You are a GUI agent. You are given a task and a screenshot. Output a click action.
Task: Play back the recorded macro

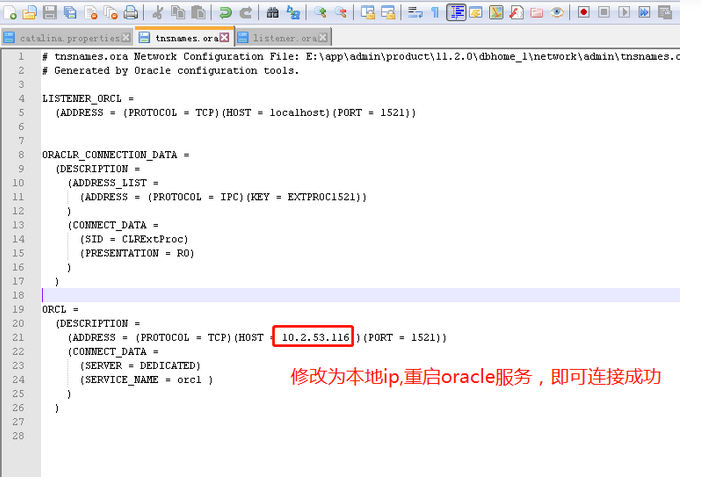coord(624,13)
